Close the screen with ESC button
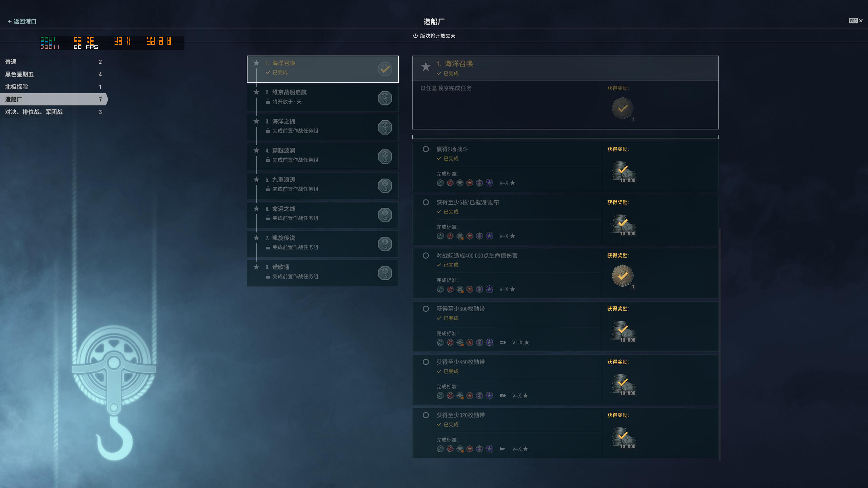The width and height of the screenshot is (868, 488). coord(856,21)
